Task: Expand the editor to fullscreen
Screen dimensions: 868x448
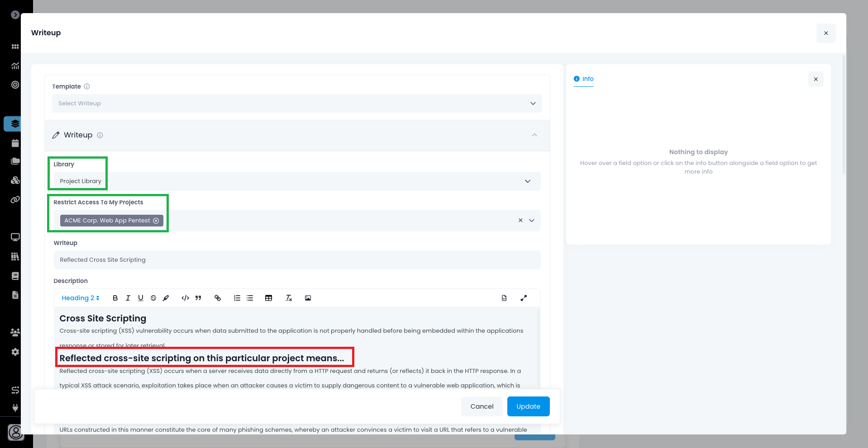Action: [x=524, y=298]
